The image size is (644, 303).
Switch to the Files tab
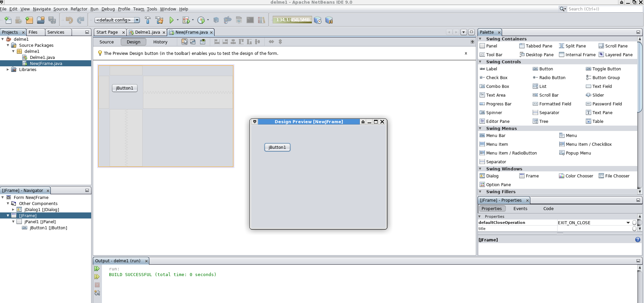[33, 32]
